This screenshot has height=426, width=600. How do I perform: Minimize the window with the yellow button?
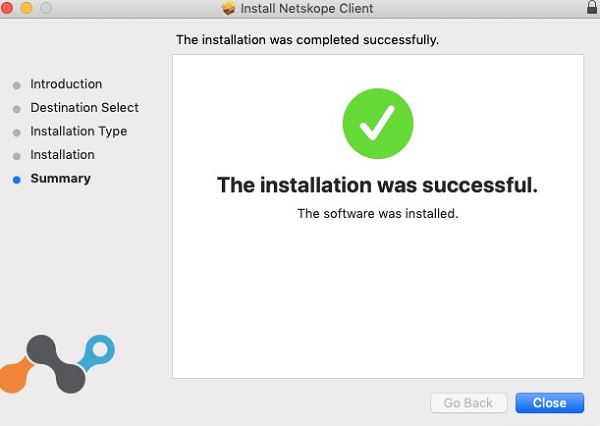click(x=27, y=9)
